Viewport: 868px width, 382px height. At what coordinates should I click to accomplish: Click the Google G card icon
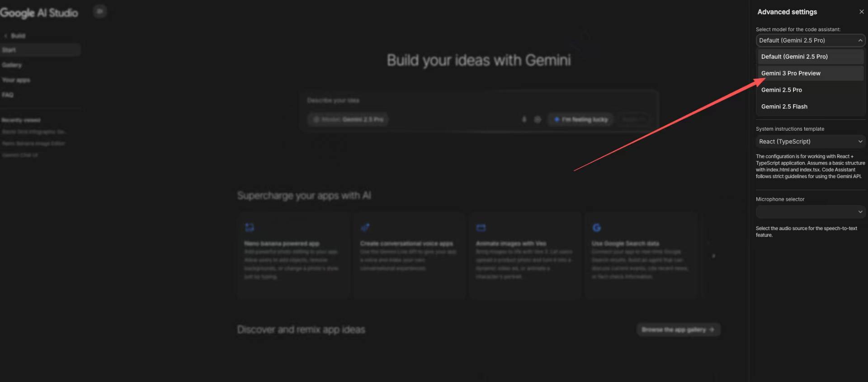click(x=597, y=227)
